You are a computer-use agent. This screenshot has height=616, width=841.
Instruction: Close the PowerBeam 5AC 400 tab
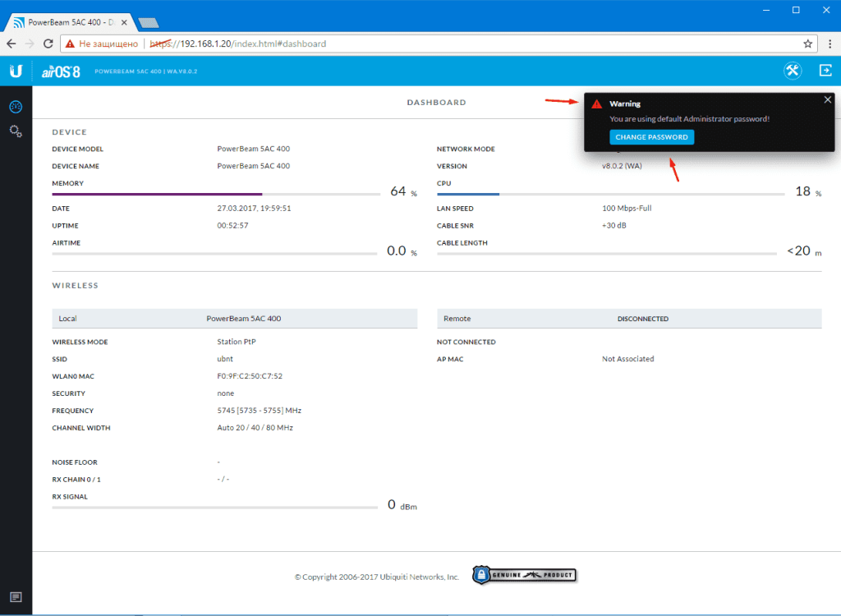(x=125, y=22)
